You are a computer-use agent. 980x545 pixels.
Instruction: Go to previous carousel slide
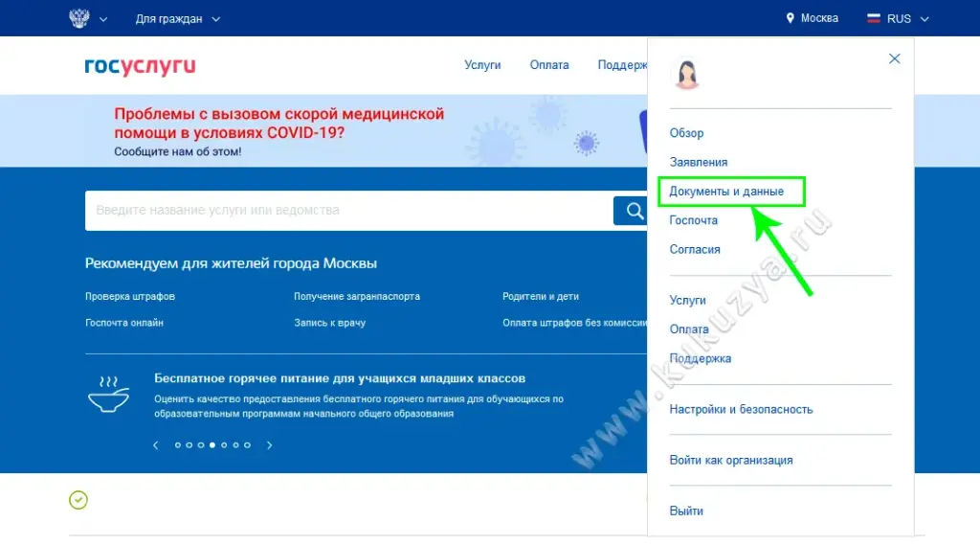click(156, 445)
